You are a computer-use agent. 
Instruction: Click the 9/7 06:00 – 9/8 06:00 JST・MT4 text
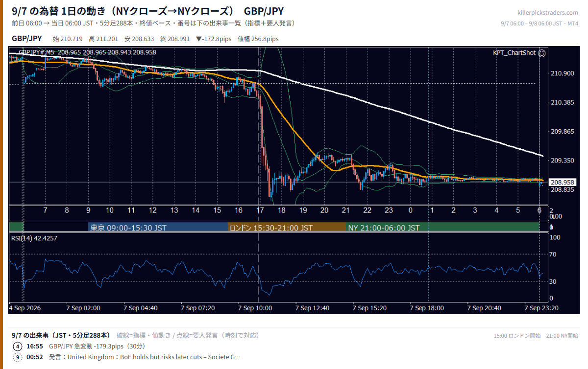point(539,23)
